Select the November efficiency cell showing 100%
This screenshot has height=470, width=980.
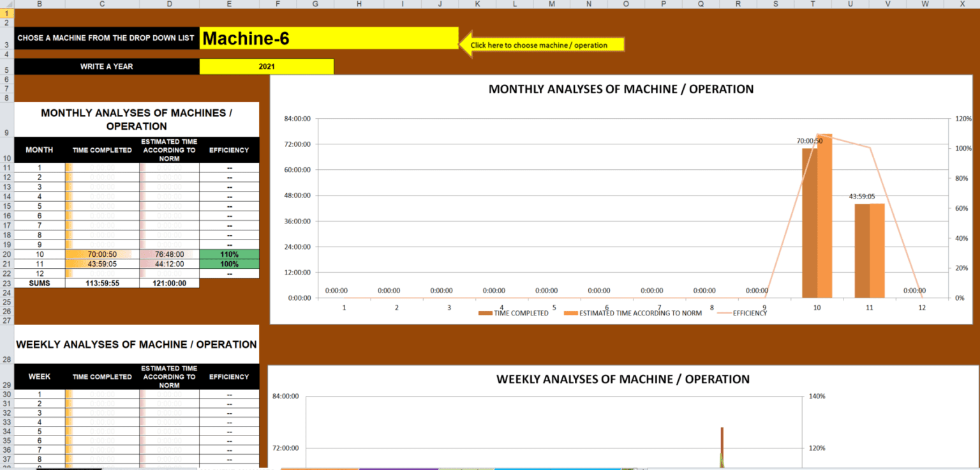coord(229,264)
